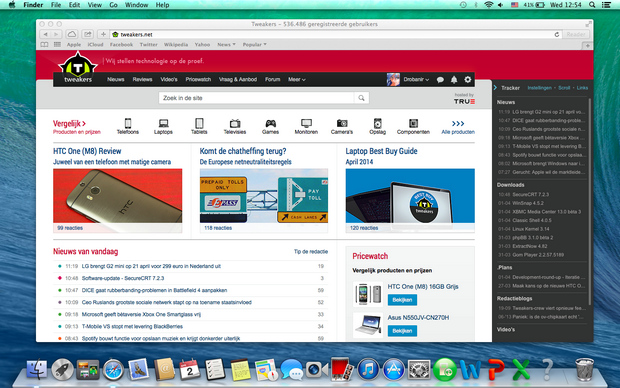Open settings gear in tweakers header
This screenshot has height=388, width=620.
coord(468,79)
